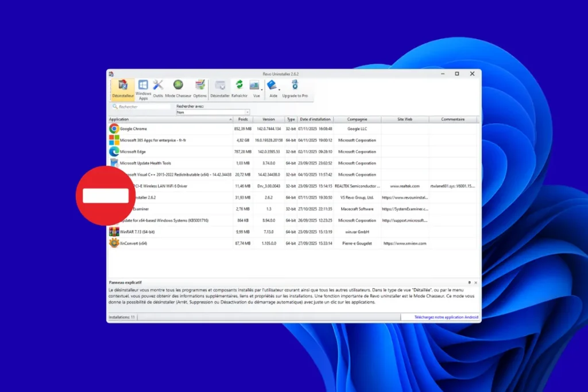Open the 'Rechercher avec' combo box
Viewport: 588px width, 392px height.
(x=213, y=112)
